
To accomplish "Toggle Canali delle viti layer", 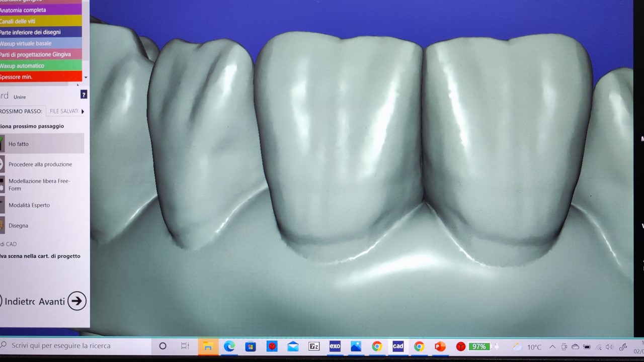I will pos(40,21).
